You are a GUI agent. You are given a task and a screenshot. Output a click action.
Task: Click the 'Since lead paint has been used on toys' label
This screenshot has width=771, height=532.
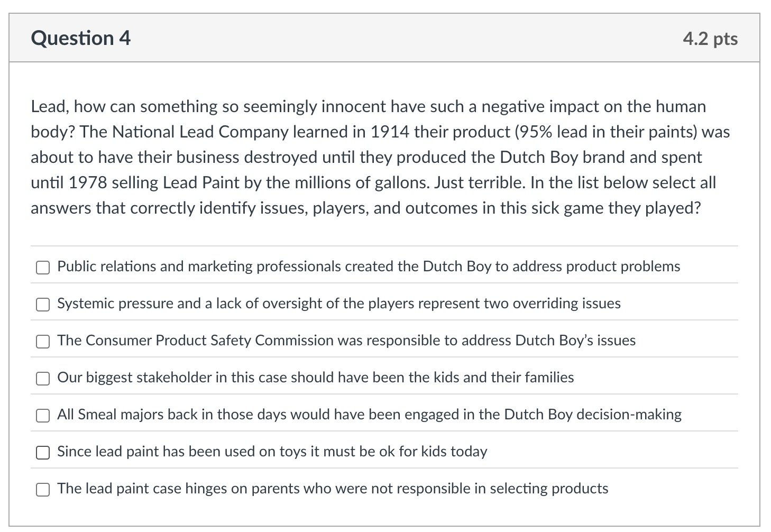click(x=272, y=452)
